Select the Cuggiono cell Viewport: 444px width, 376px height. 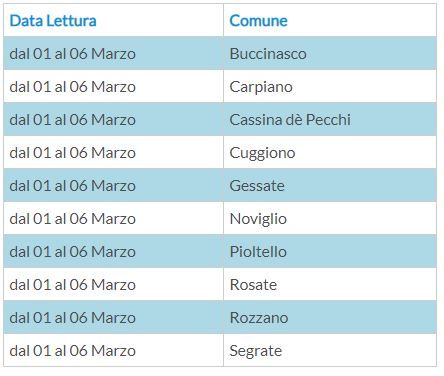pos(330,152)
